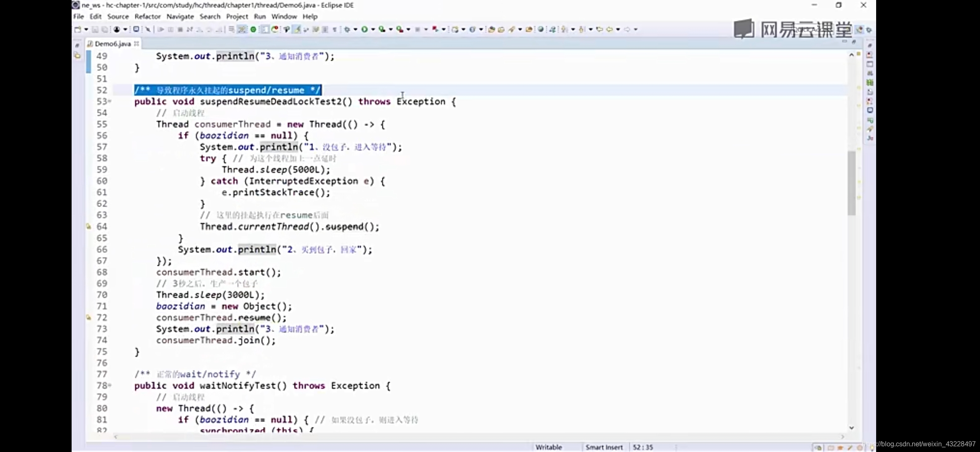This screenshot has width=980, height=452.
Task: Minimize the editor area
Action: pyautogui.click(x=844, y=42)
